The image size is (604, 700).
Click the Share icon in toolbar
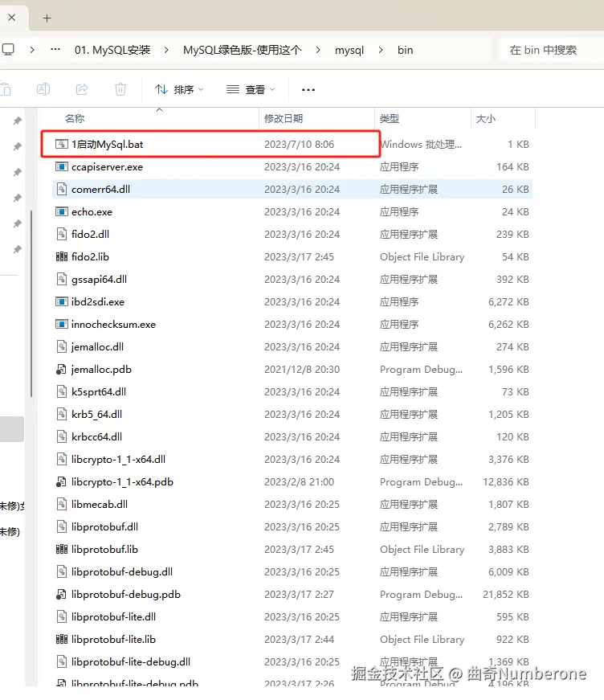[82, 89]
